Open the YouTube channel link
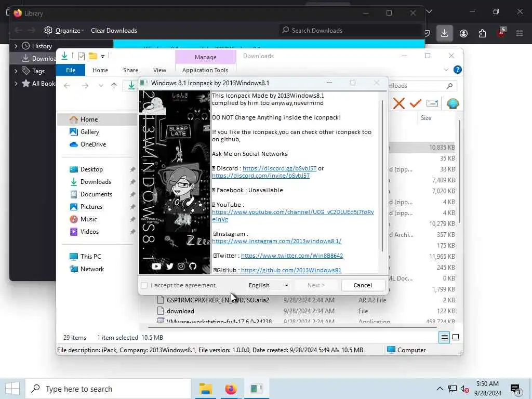 (292, 216)
